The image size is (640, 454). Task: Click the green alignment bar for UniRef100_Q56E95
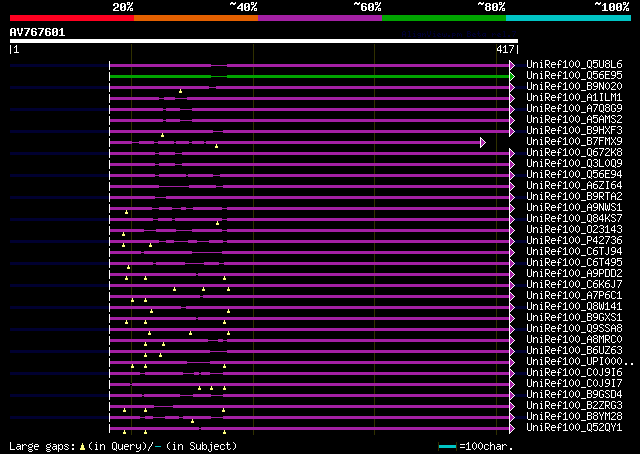(x=309, y=76)
